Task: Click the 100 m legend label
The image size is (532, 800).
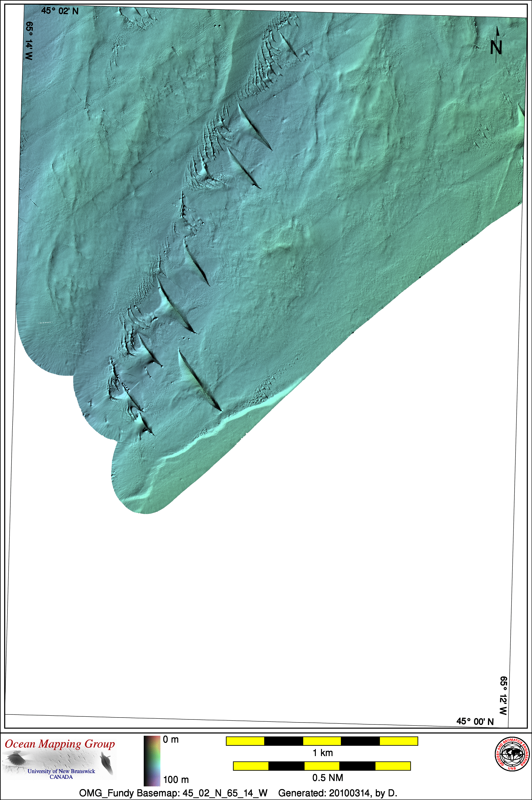Action: click(176, 779)
